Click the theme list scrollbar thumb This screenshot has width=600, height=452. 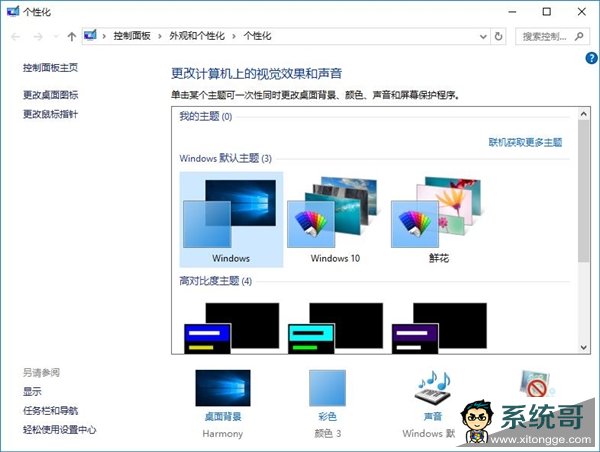[x=584, y=191]
